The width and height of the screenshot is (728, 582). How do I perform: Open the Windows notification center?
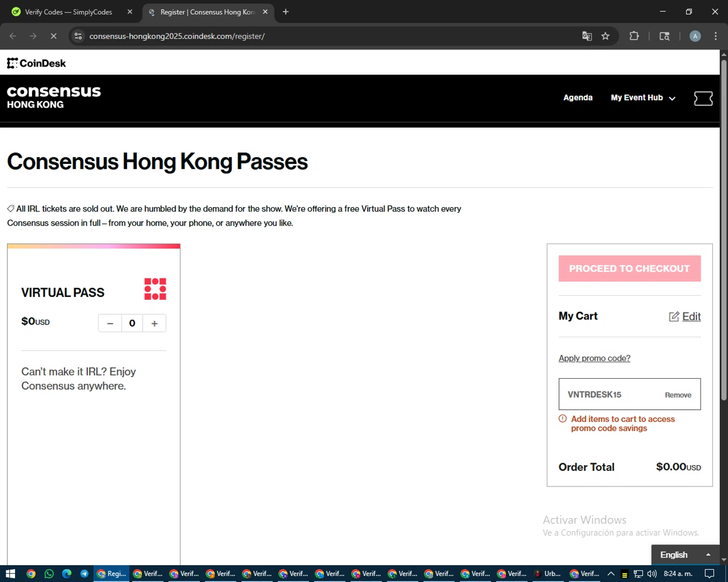[x=709, y=574]
